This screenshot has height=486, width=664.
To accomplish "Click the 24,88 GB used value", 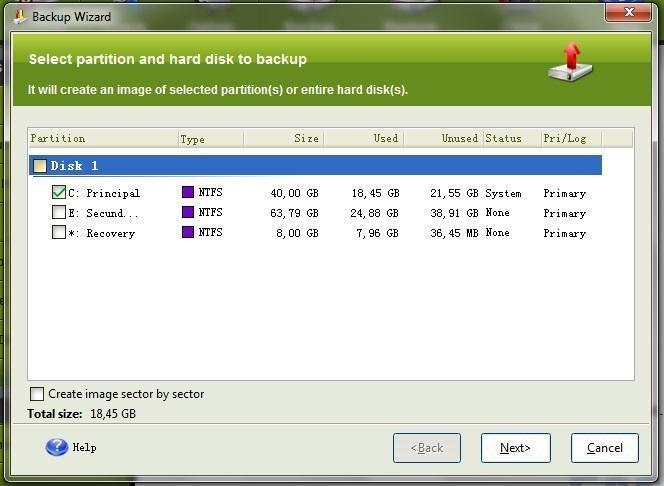I will pyautogui.click(x=374, y=213).
